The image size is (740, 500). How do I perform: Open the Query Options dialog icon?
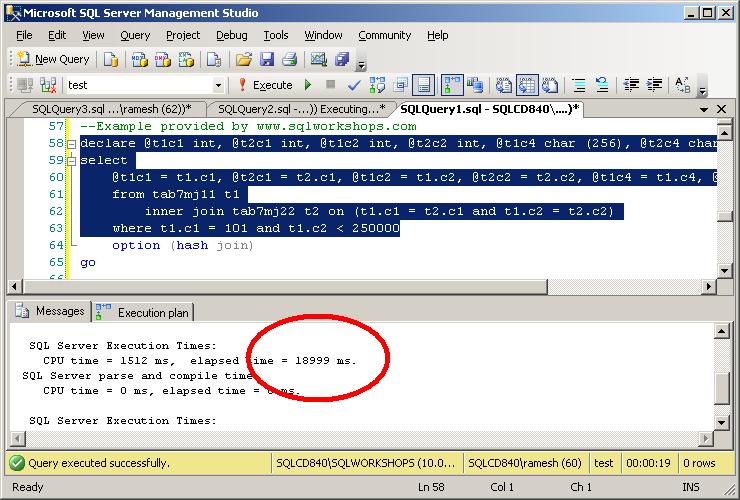(x=401, y=85)
